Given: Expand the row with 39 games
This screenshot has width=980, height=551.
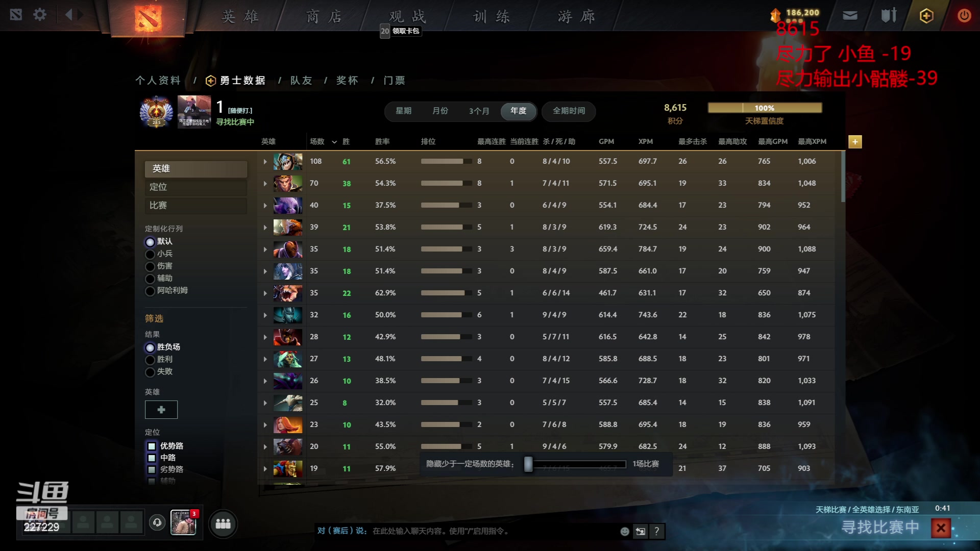Looking at the screenshot, I should (265, 228).
